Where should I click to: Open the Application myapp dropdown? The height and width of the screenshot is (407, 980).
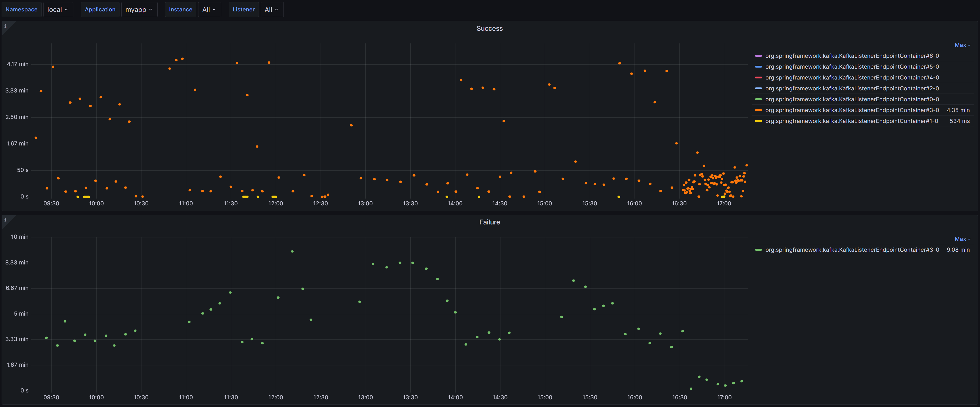[139, 10]
